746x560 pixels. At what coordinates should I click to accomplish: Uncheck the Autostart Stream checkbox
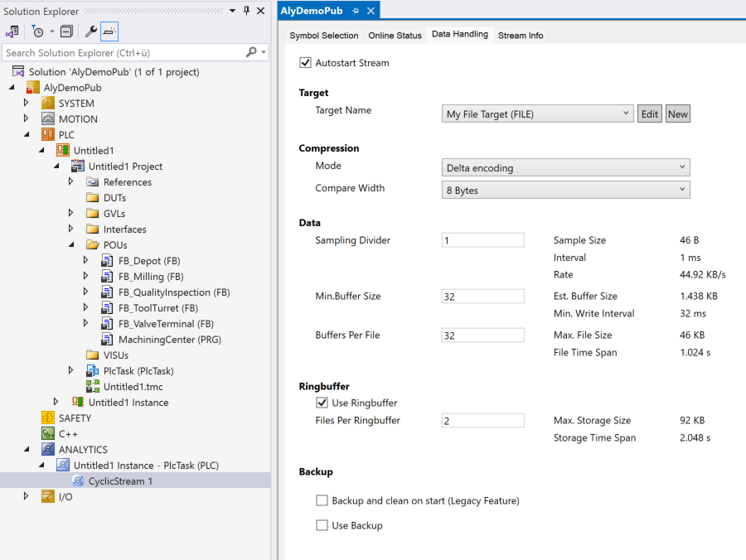305,63
